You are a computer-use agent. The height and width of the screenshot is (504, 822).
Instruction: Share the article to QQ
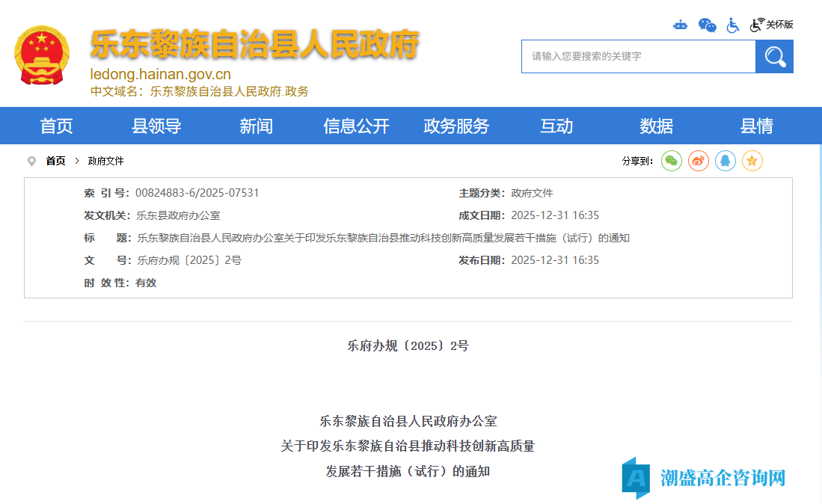725,161
